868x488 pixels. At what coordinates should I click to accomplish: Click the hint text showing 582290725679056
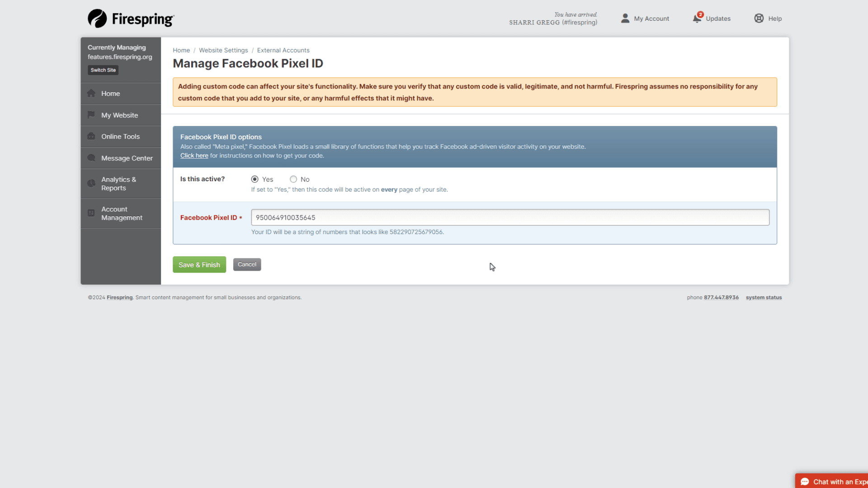click(348, 232)
